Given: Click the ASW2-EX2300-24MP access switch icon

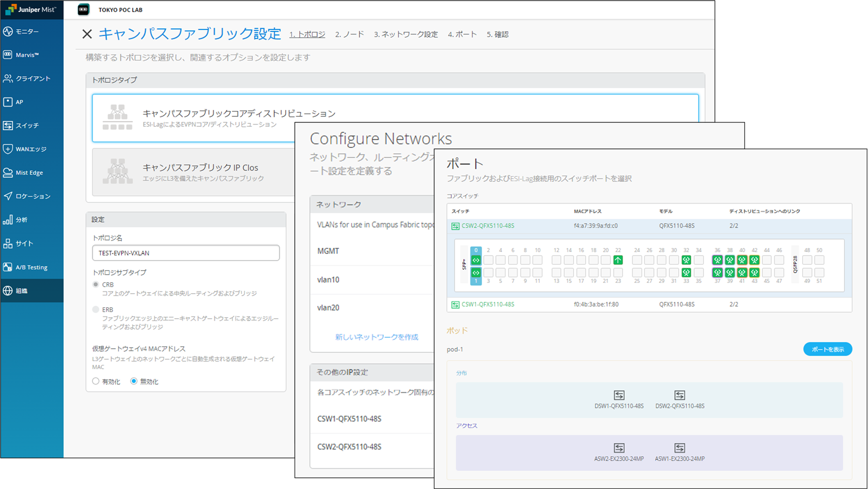Looking at the screenshot, I should (x=619, y=448).
